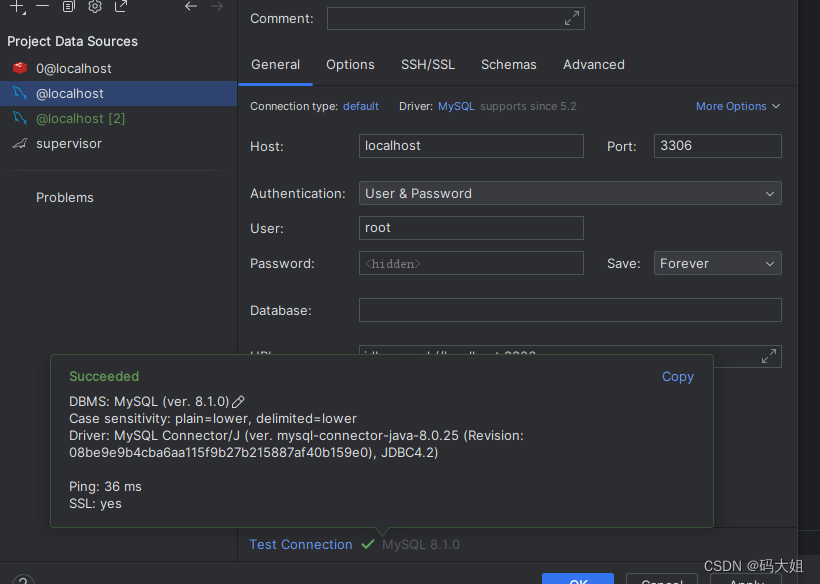Copy the connection success details
This screenshot has width=820, height=584.
(x=677, y=376)
